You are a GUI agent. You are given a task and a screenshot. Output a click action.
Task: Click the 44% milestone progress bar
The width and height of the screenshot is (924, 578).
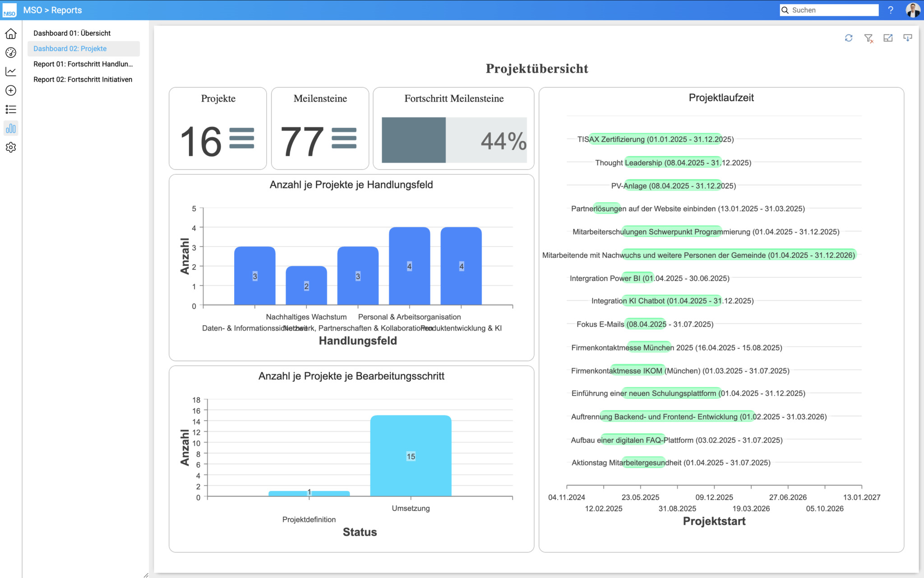(x=454, y=140)
